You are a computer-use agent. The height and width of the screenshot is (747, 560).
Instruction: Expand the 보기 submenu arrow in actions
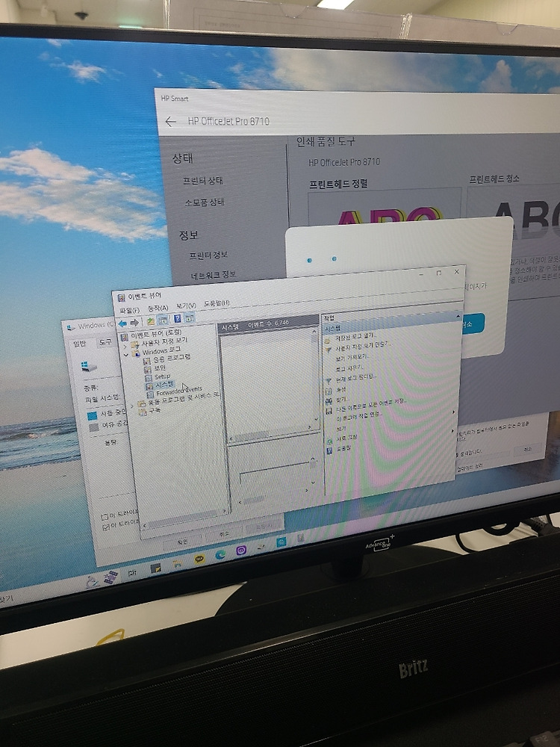[452, 431]
